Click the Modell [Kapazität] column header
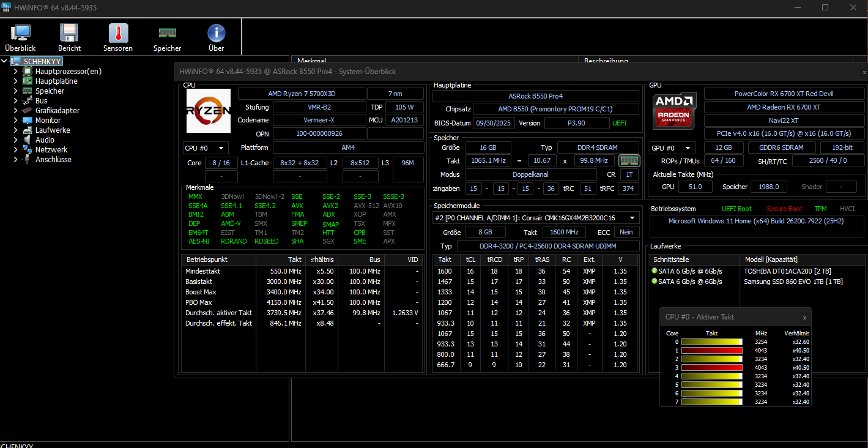868x448 pixels. coord(803,259)
